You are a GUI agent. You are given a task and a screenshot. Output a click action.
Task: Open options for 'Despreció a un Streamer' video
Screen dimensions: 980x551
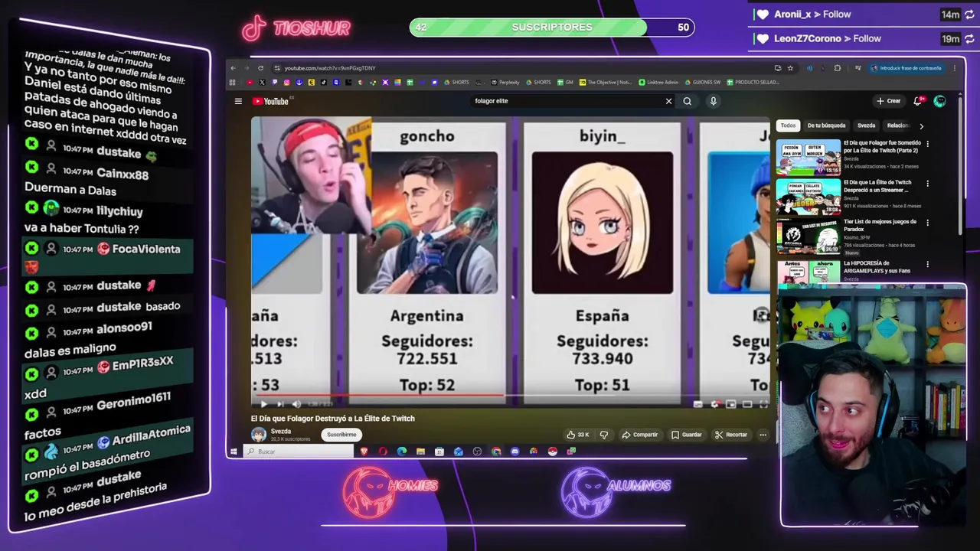927,183
